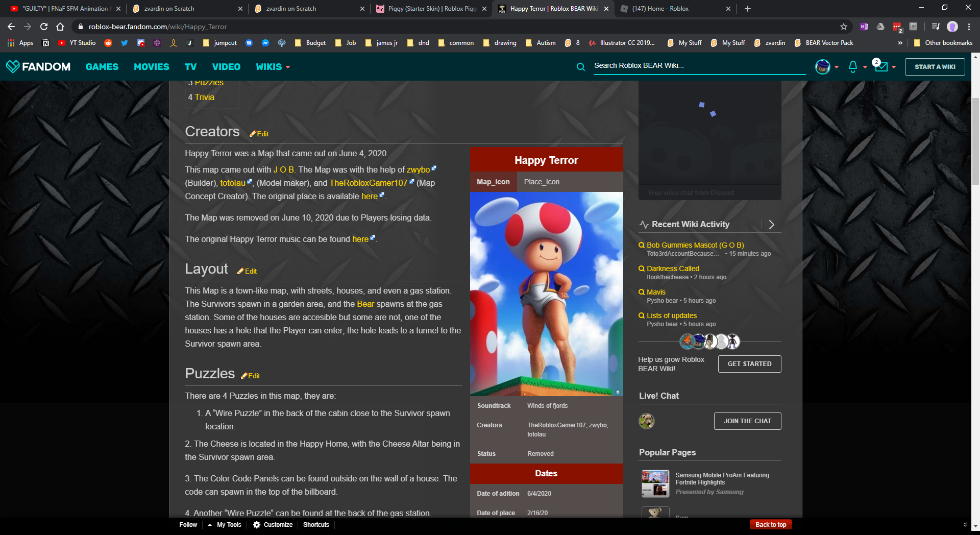The height and width of the screenshot is (535, 980).
Task: Click the Back to top button
Action: (771, 525)
